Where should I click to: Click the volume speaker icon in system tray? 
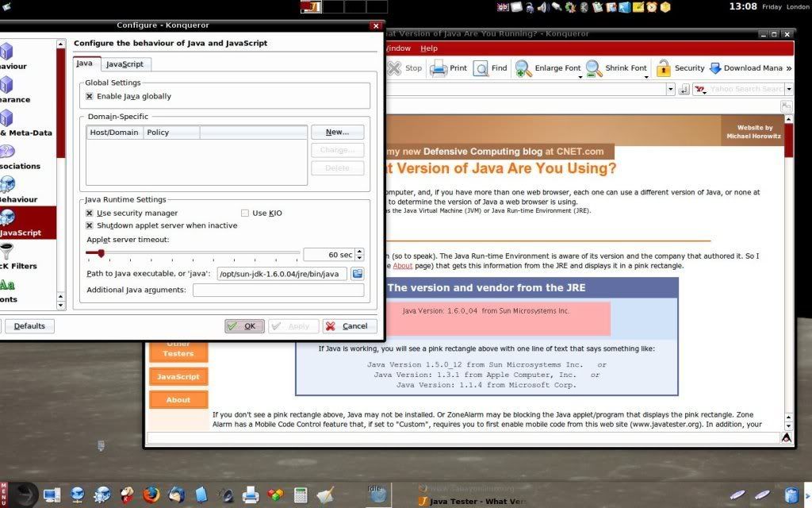[542, 6]
